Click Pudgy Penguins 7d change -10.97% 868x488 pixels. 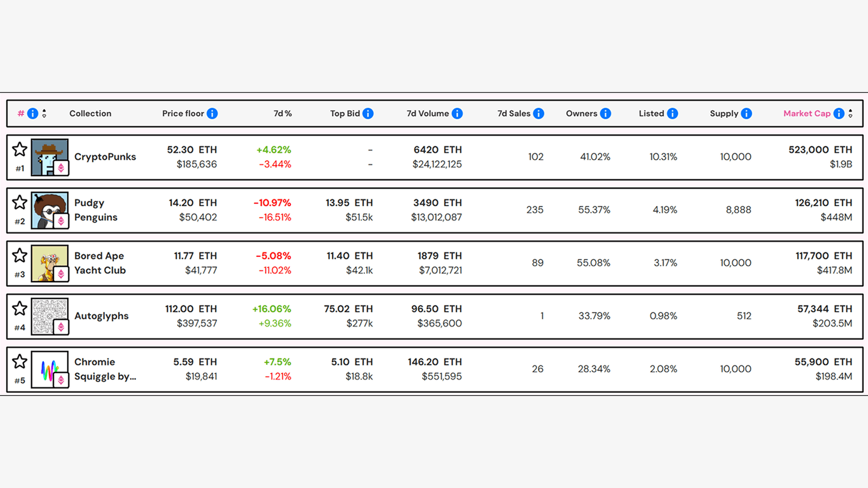[272, 203]
